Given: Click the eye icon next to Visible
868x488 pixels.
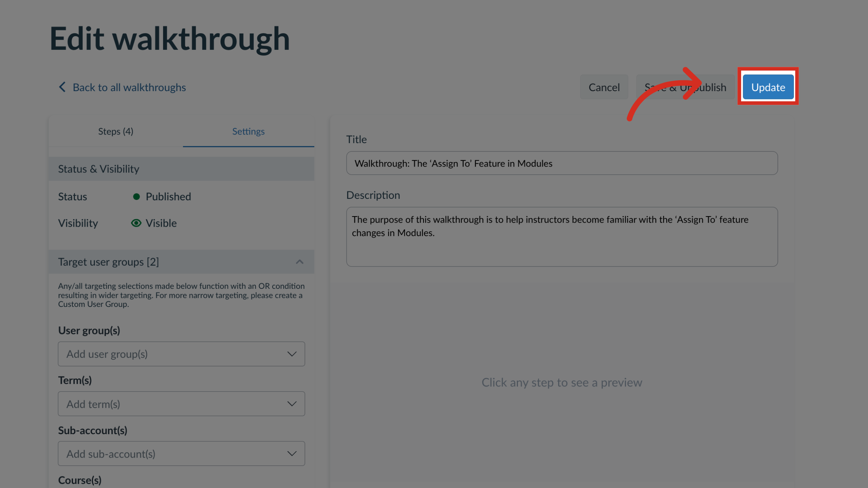Looking at the screenshot, I should click(136, 223).
